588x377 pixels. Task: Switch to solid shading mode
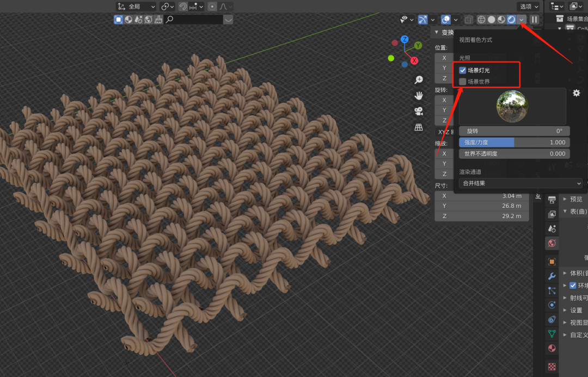click(x=491, y=20)
